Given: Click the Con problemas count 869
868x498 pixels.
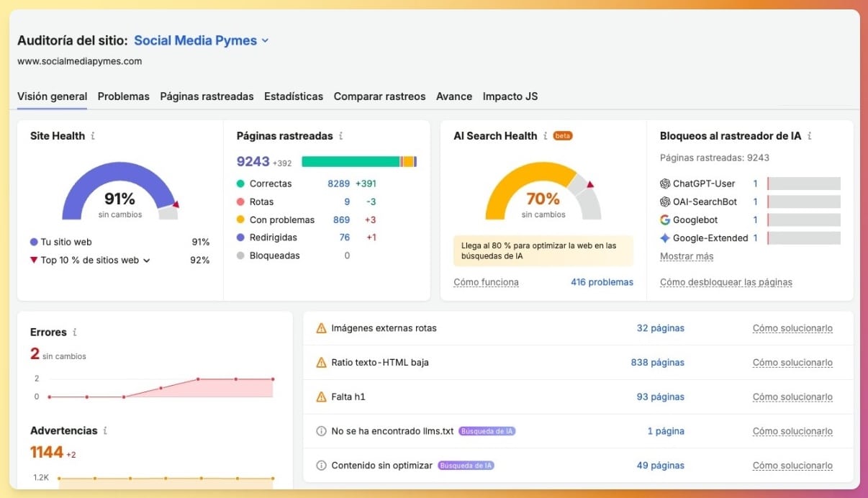Looking at the screenshot, I should click(341, 220).
